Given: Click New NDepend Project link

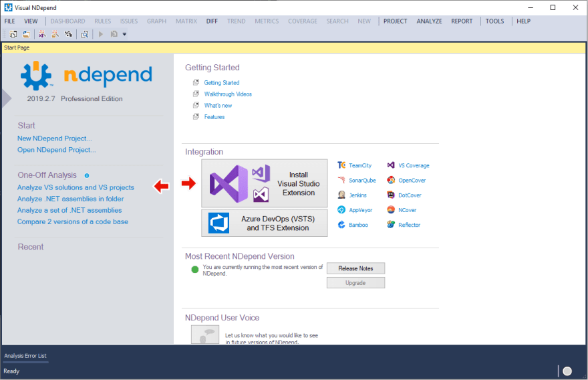Looking at the screenshot, I should coord(54,138).
